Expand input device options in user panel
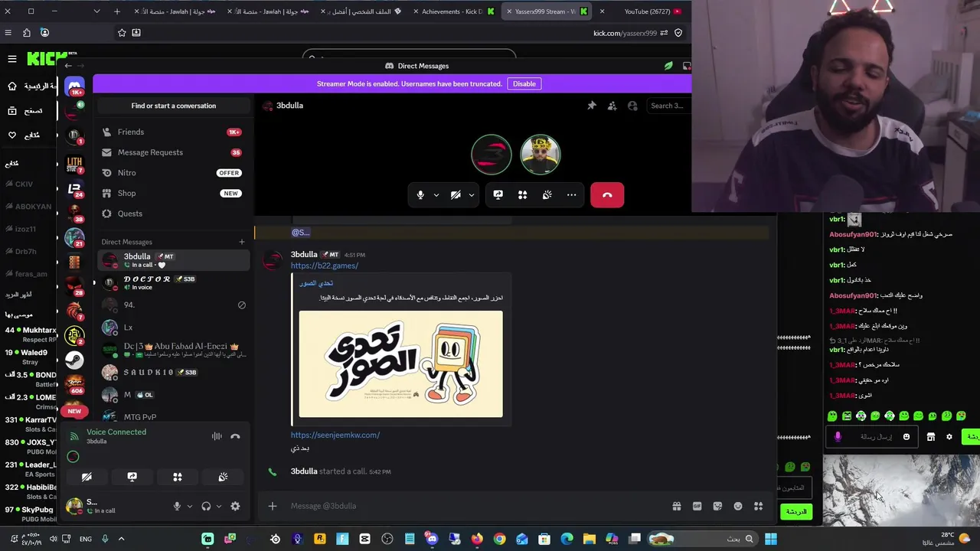This screenshot has height=551, width=980. tap(189, 506)
